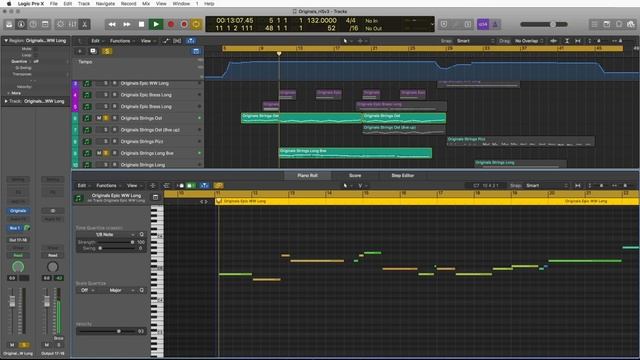640x360 pixels.
Task: Toggle the Editors scissors icon
Action: 84,24
